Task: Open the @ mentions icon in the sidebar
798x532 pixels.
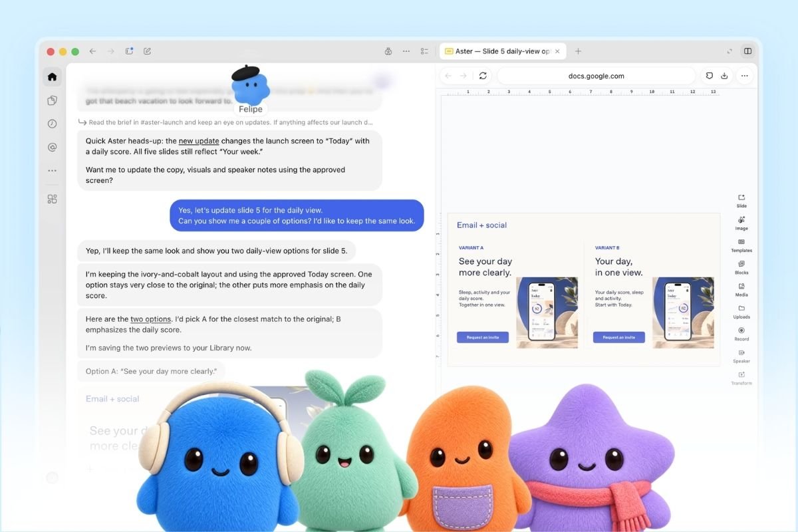Action: pyautogui.click(x=53, y=147)
